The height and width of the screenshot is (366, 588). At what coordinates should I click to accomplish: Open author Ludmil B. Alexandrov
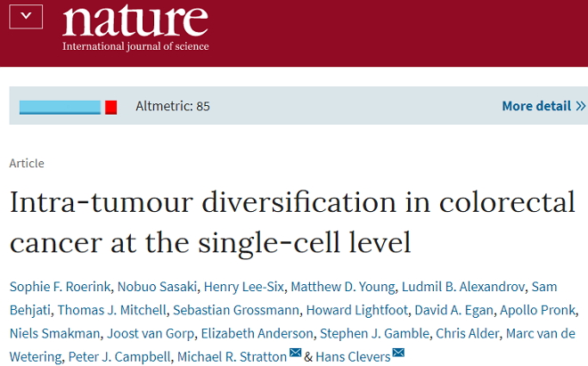463,287
